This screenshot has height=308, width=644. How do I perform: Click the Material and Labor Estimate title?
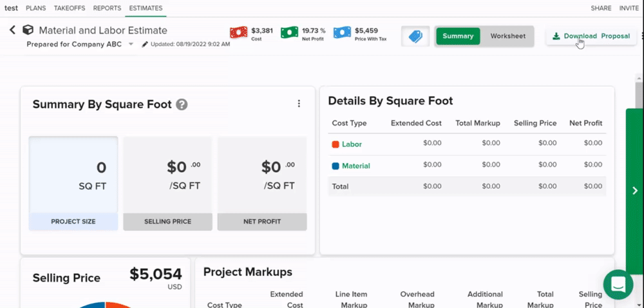103,30
